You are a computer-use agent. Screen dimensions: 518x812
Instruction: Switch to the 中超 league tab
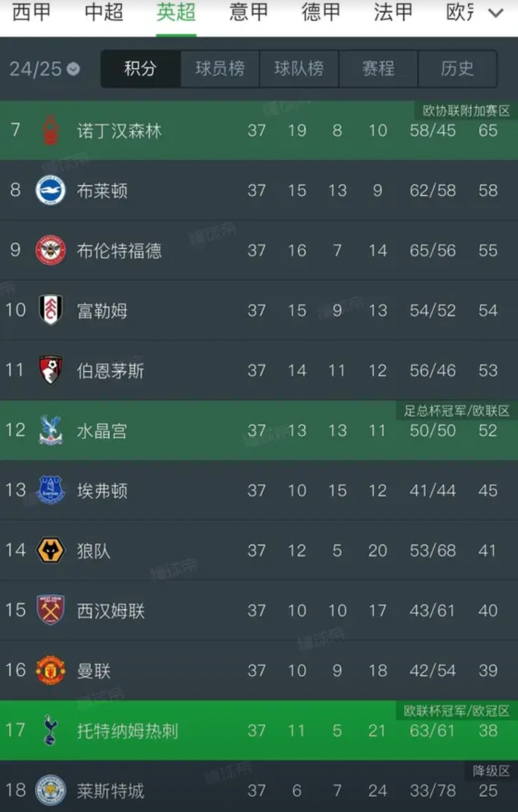tap(104, 12)
